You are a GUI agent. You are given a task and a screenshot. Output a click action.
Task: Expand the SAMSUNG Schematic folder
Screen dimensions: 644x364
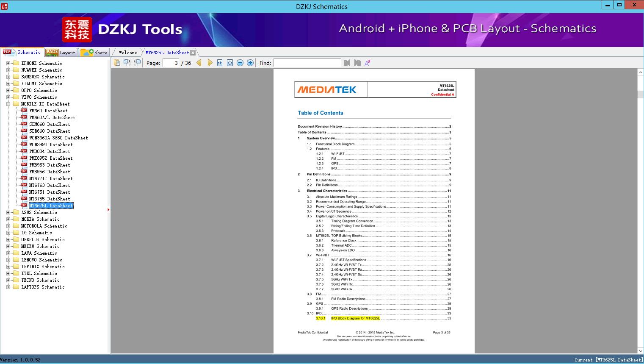pos(8,77)
